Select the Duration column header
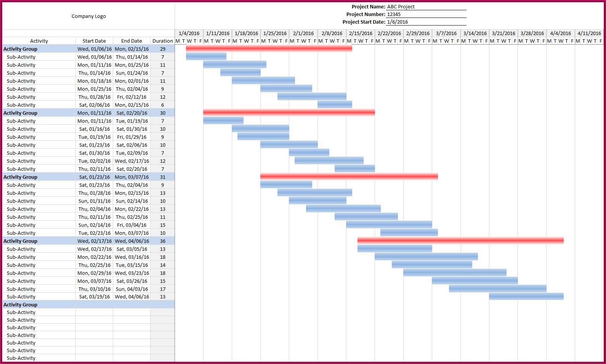 (x=163, y=41)
